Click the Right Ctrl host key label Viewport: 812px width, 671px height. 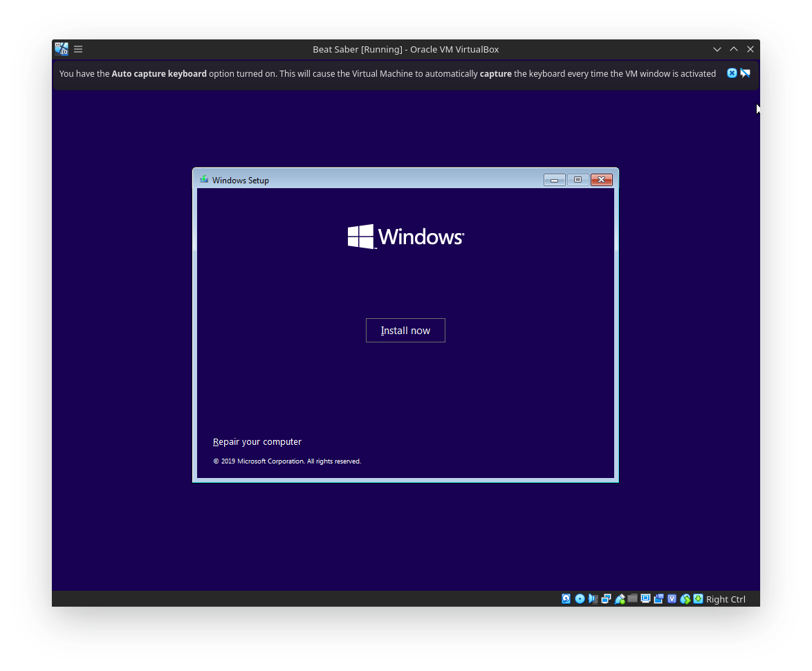point(726,599)
